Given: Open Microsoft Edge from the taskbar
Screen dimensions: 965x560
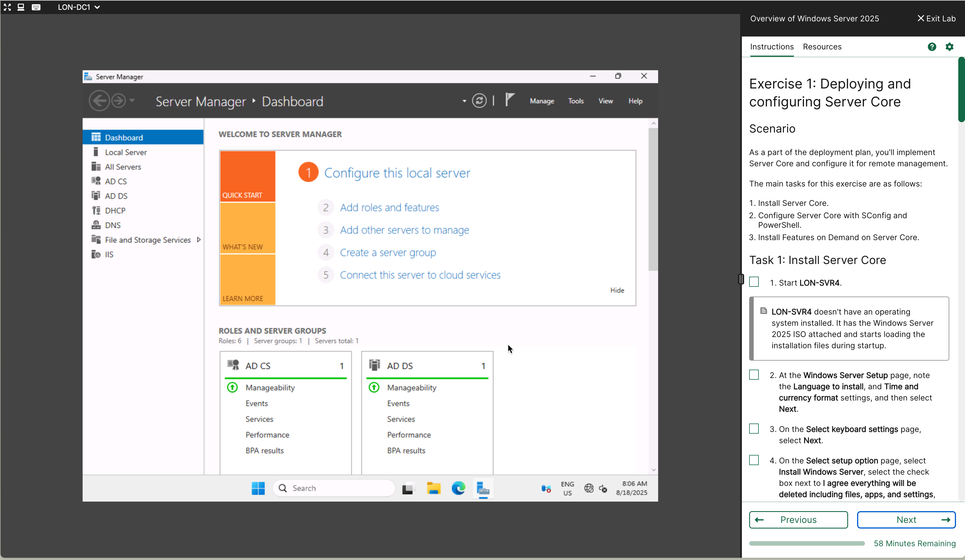Looking at the screenshot, I should [x=458, y=488].
